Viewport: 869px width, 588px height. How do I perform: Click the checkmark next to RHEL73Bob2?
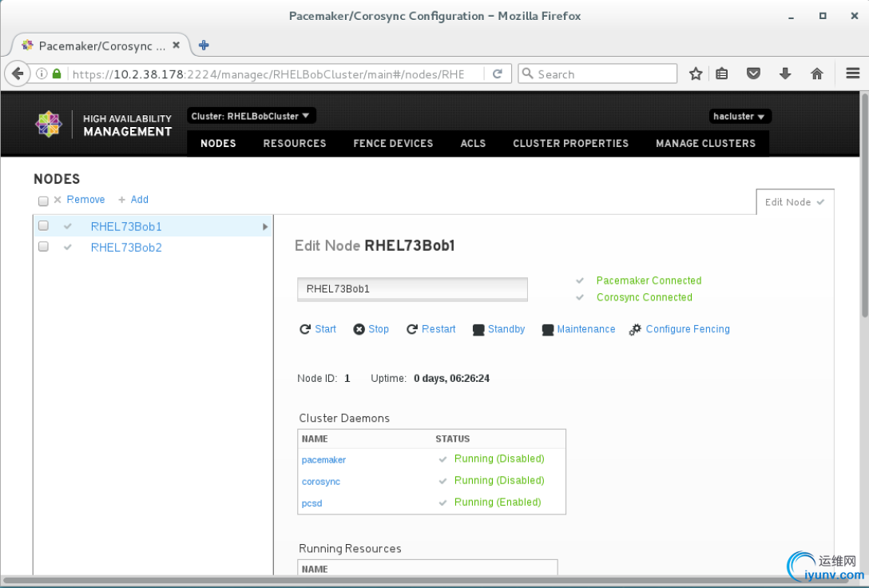coord(68,247)
